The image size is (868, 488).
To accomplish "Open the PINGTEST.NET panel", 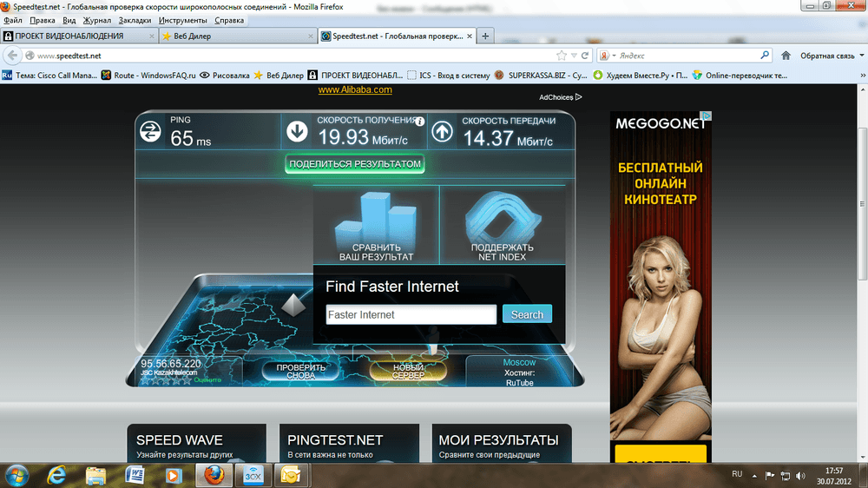I will [349, 443].
